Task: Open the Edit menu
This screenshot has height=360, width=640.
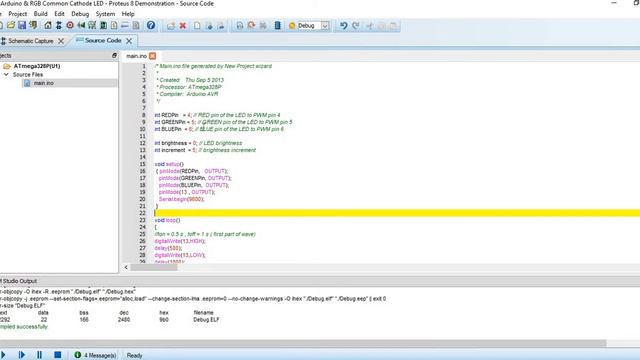Action: click(59, 14)
